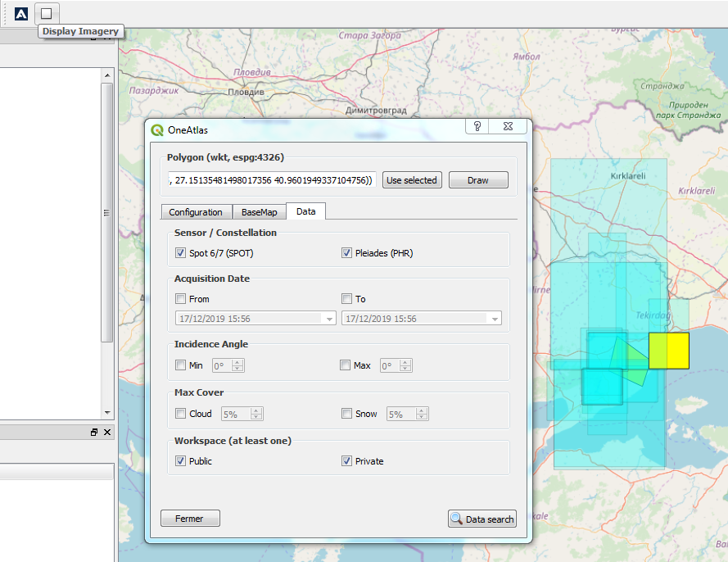Viewport: 728px width, 562px height.
Task: Decrease the Snow cover percentage spinner
Action: pos(422,417)
